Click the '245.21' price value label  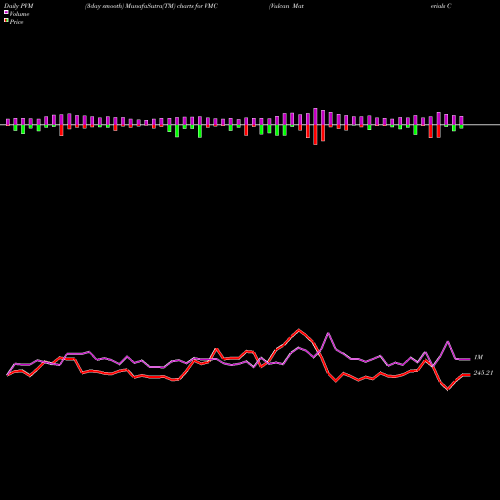pos(483,373)
